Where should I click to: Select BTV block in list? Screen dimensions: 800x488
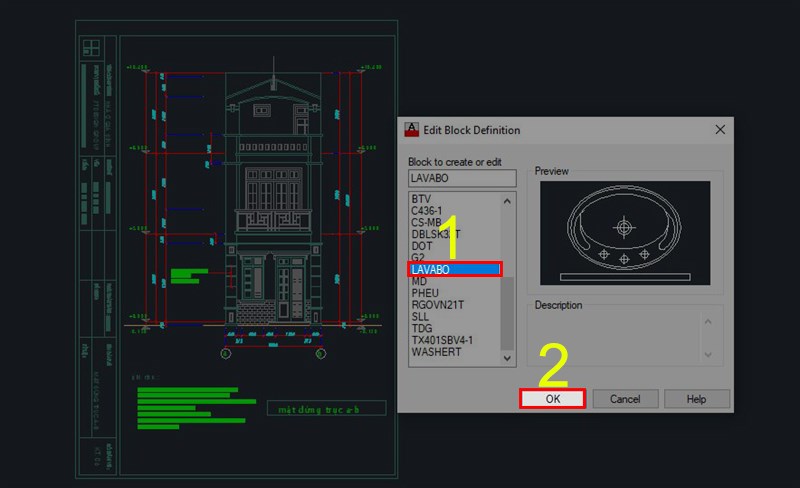click(x=421, y=199)
